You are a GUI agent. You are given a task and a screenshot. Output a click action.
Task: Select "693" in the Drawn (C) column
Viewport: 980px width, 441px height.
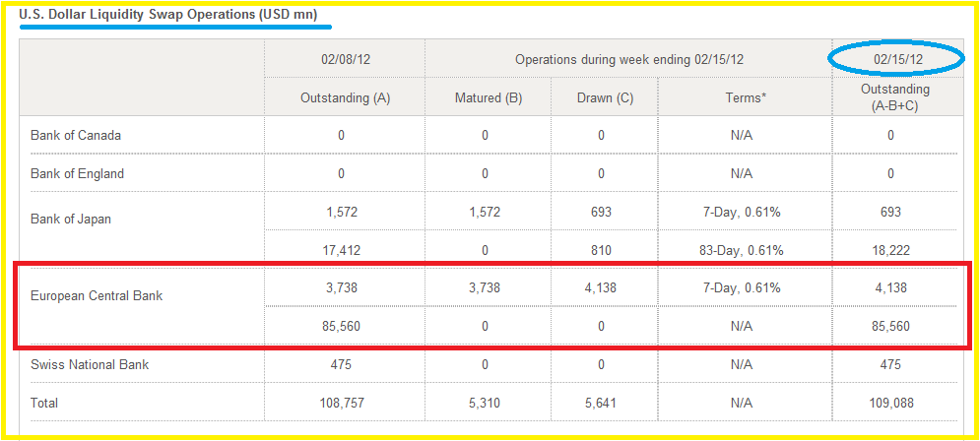point(601,212)
